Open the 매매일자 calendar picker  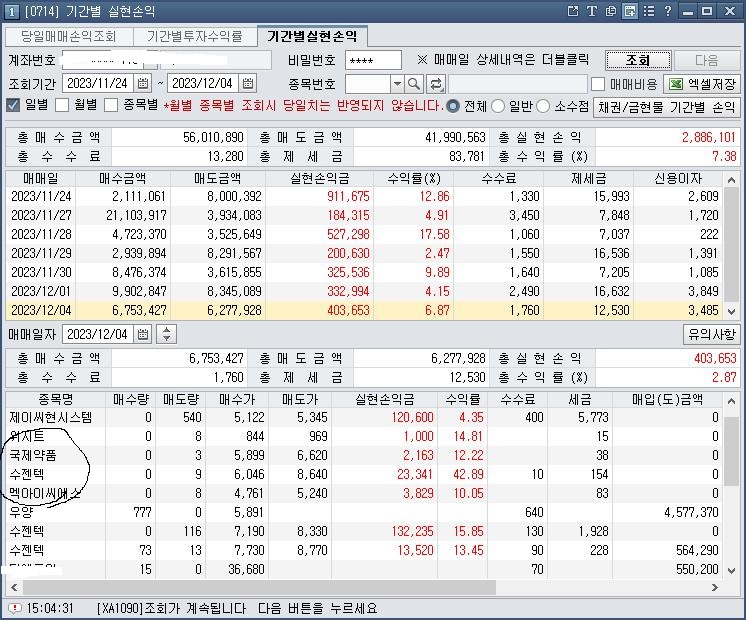[x=143, y=334]
